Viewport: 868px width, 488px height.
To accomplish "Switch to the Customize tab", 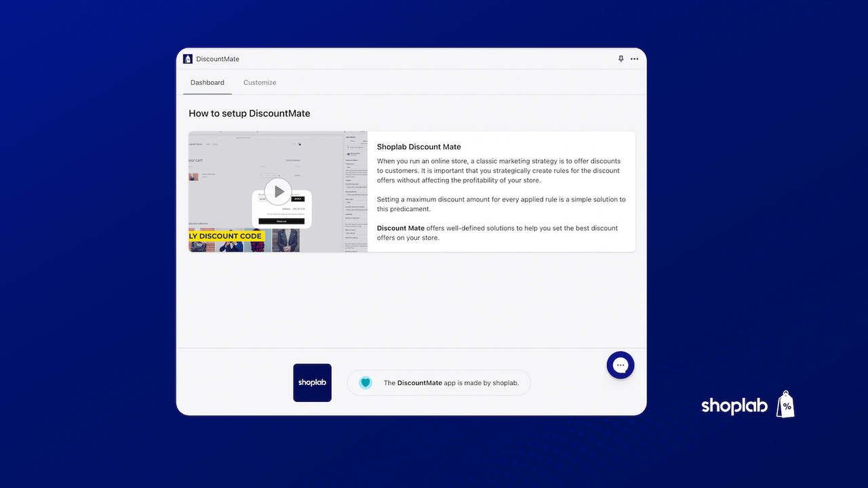I will tap(260, 82).
